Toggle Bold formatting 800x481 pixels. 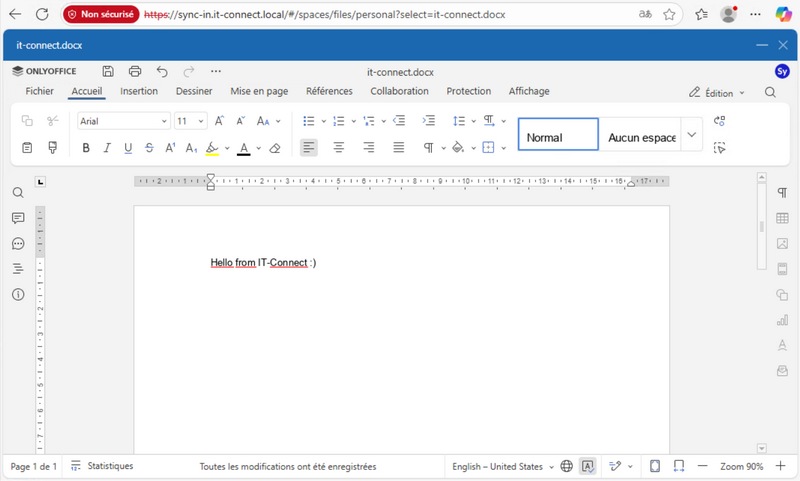pyautogui.click(x=86, y=148)
